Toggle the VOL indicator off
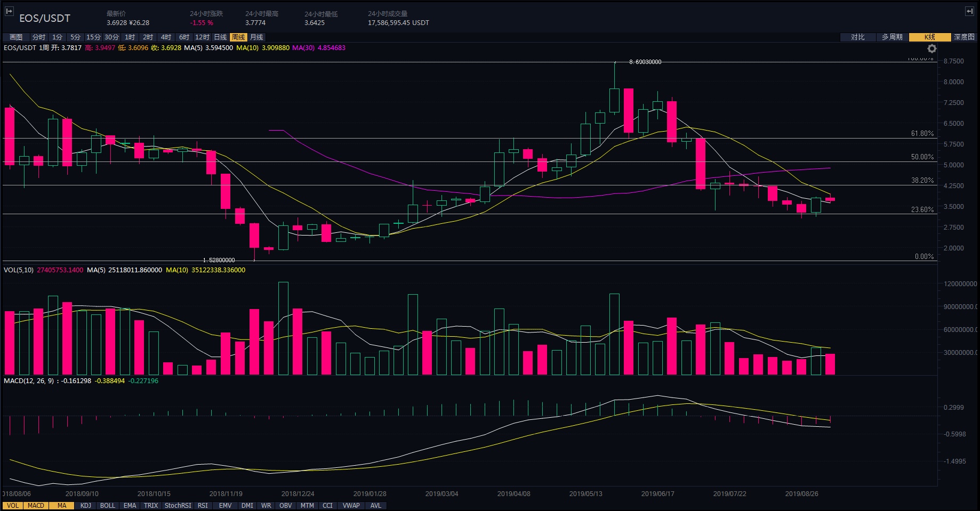 coord(13,506)
